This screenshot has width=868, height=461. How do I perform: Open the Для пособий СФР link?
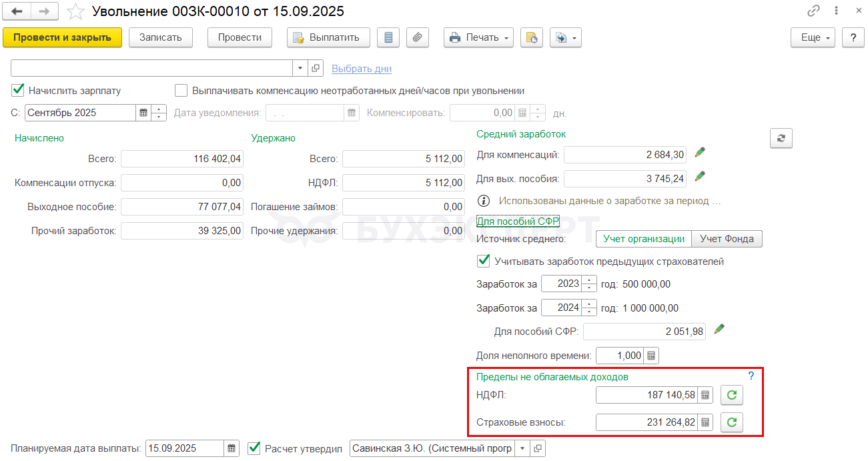(x=518, y=221)
